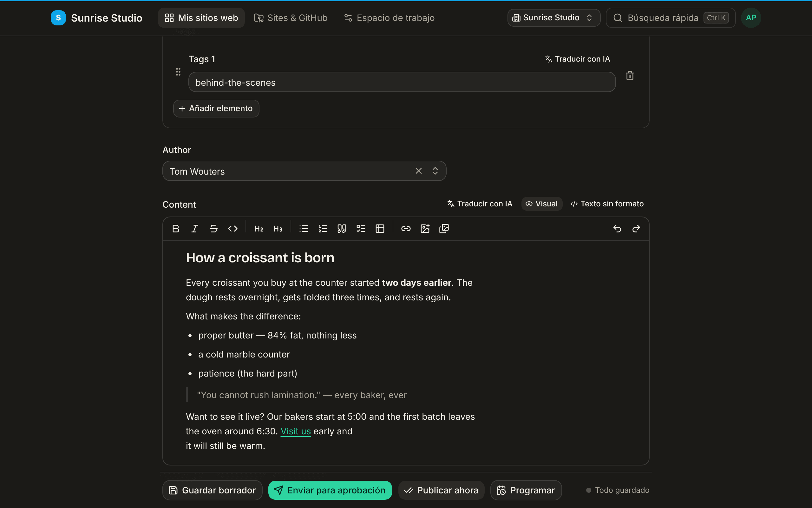Open the Espacio de trabajo tab
Image resolution: width=812 pixels, height=508 pixels.
(x=389, y=18)
